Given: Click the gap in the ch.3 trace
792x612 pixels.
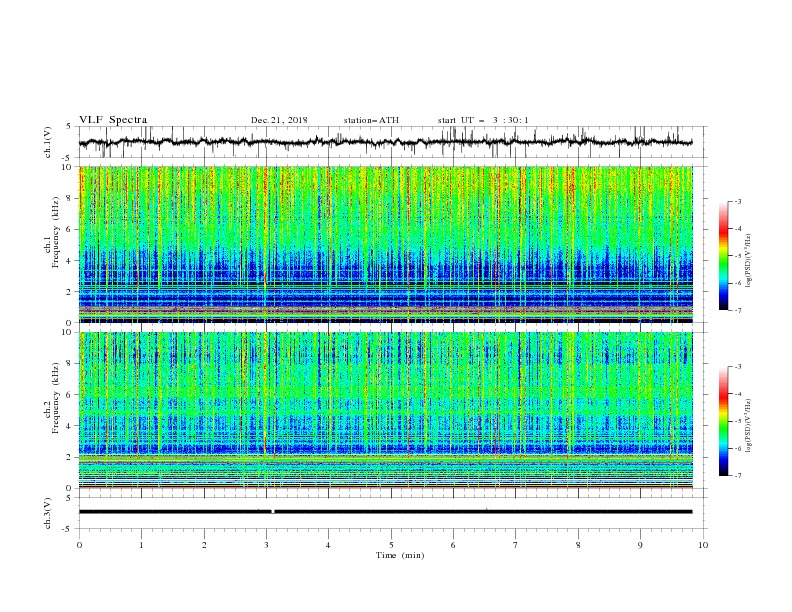Looking at the screenshot, I should coord(273,512).
